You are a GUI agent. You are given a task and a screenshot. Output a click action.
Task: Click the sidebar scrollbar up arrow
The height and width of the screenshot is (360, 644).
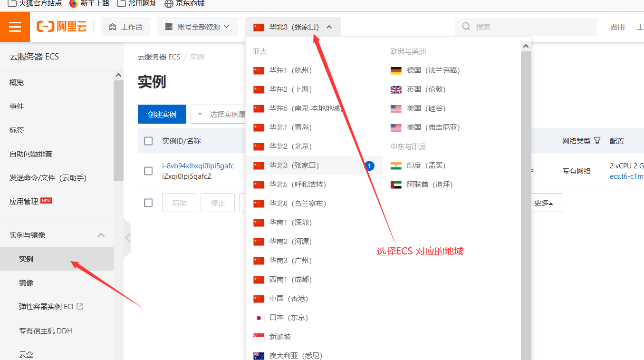118,75
